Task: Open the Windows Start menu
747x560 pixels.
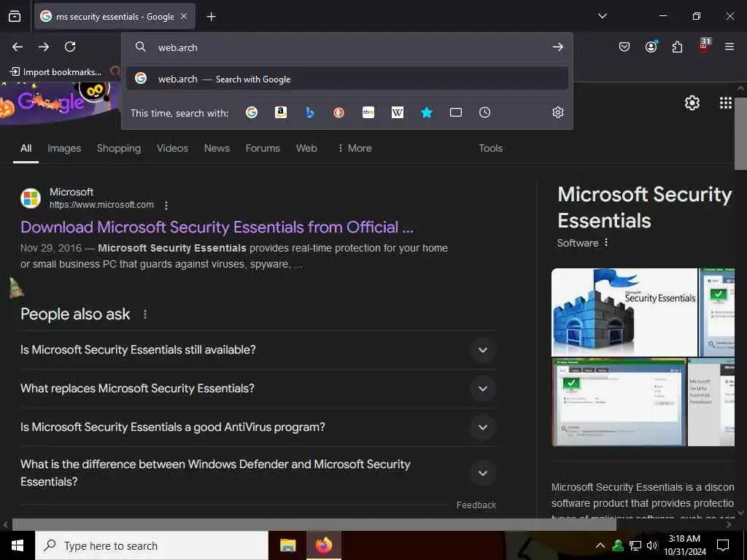Action: [18, 545]
